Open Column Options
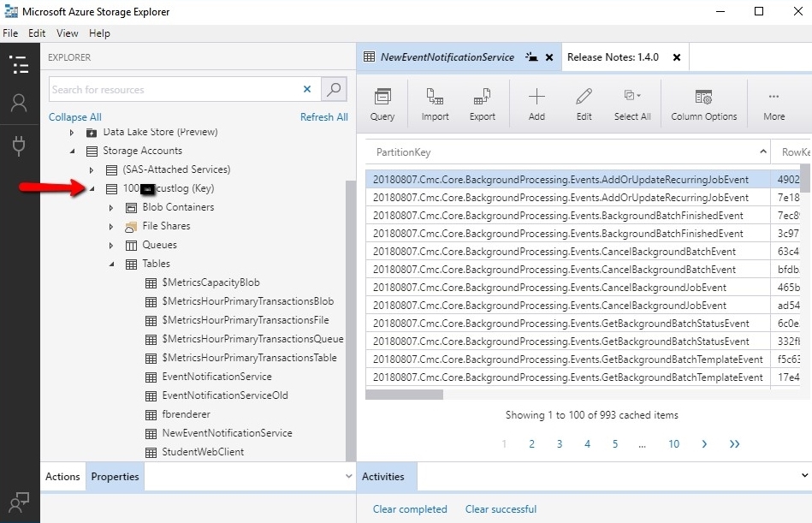Screen dimensions: 812x523 click(704, 103)
